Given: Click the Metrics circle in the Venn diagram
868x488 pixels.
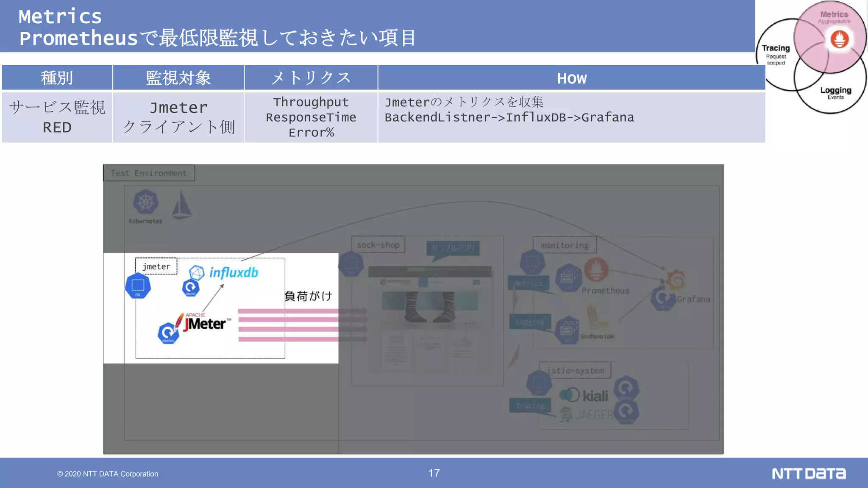Looking at the screenshot, I should pyautogui.click(x=830, y=37).
